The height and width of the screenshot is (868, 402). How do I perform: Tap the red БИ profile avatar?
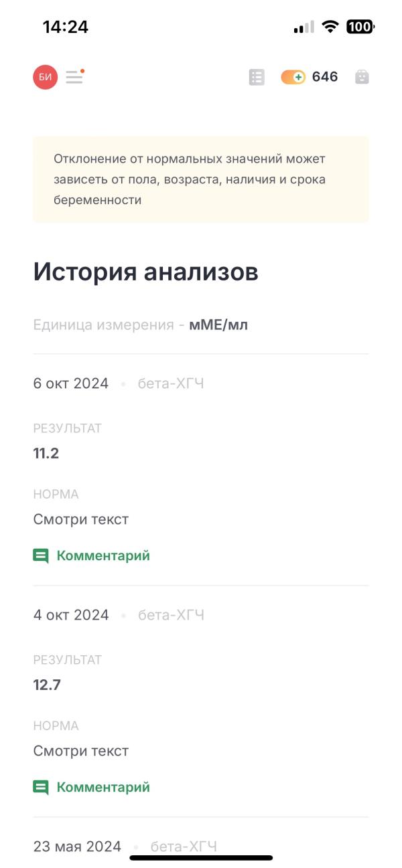(46, 78)
